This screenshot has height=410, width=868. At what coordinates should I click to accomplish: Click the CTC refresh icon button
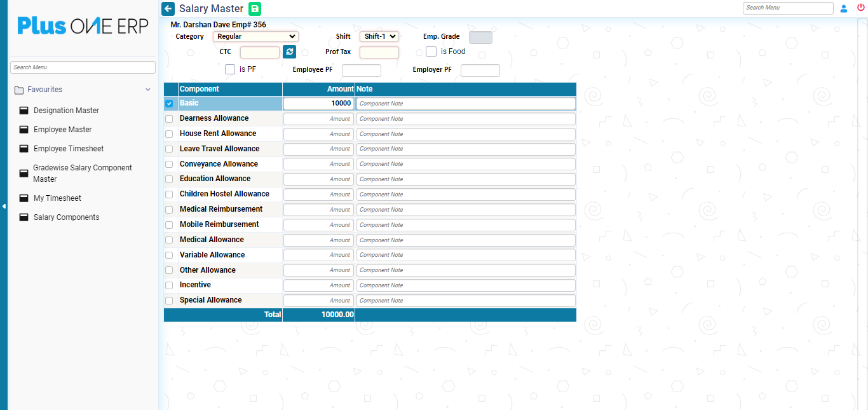290,52
